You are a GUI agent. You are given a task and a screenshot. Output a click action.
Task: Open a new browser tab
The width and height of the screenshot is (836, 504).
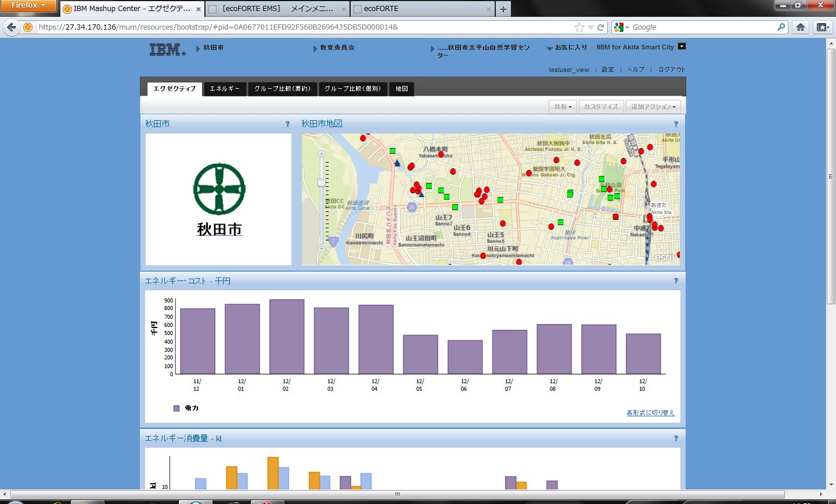503,9
